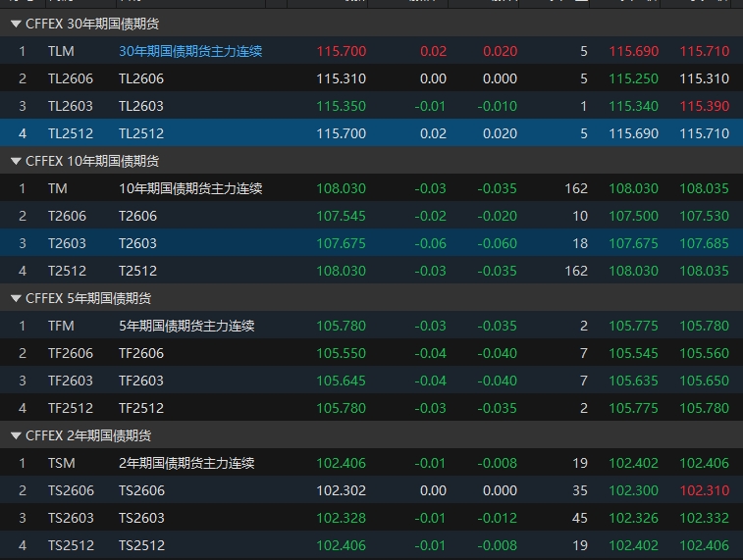Select the T2603 code cell
This screenshot has width=743, height=560.
coord(68,243)
